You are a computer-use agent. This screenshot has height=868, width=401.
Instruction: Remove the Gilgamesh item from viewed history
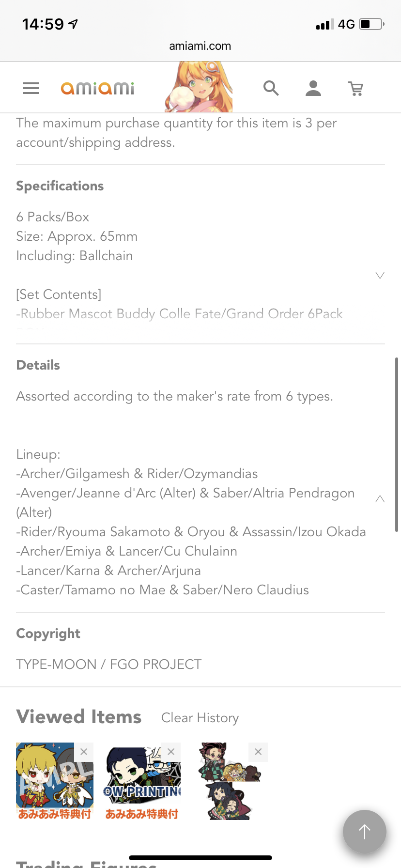point(84,752)
